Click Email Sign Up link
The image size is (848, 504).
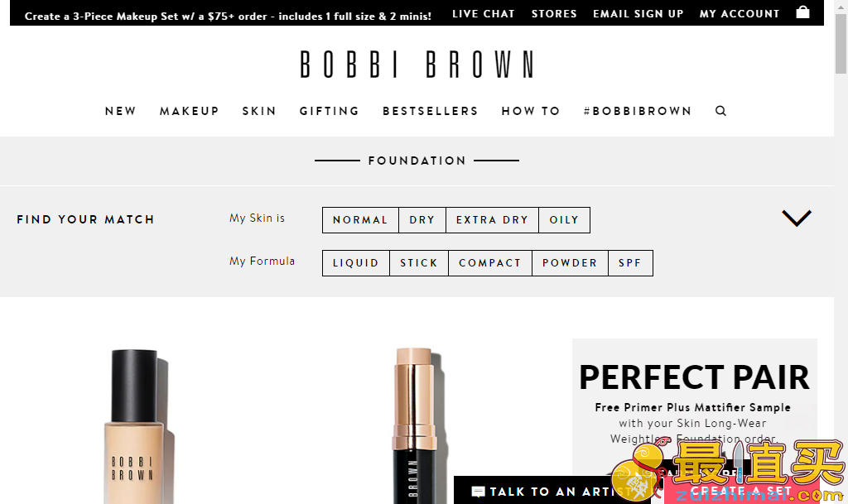tap(638, 13)
